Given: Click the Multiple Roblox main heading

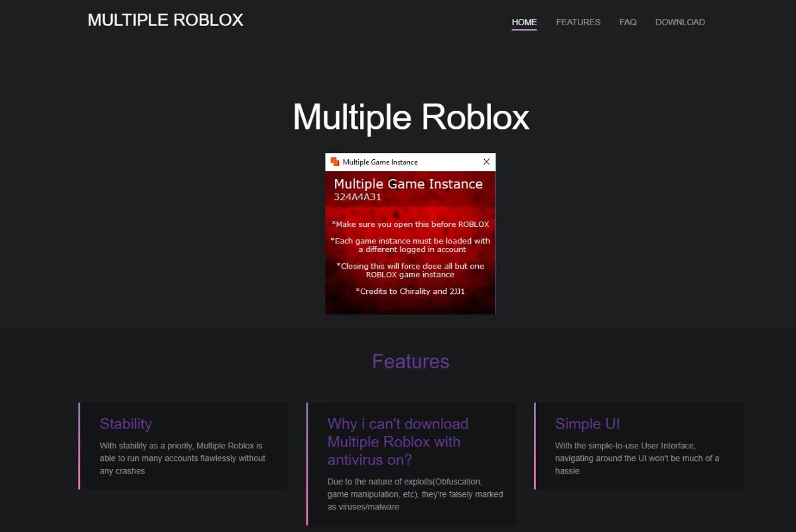Looking at the screenshot, I should tap(411, 117).
